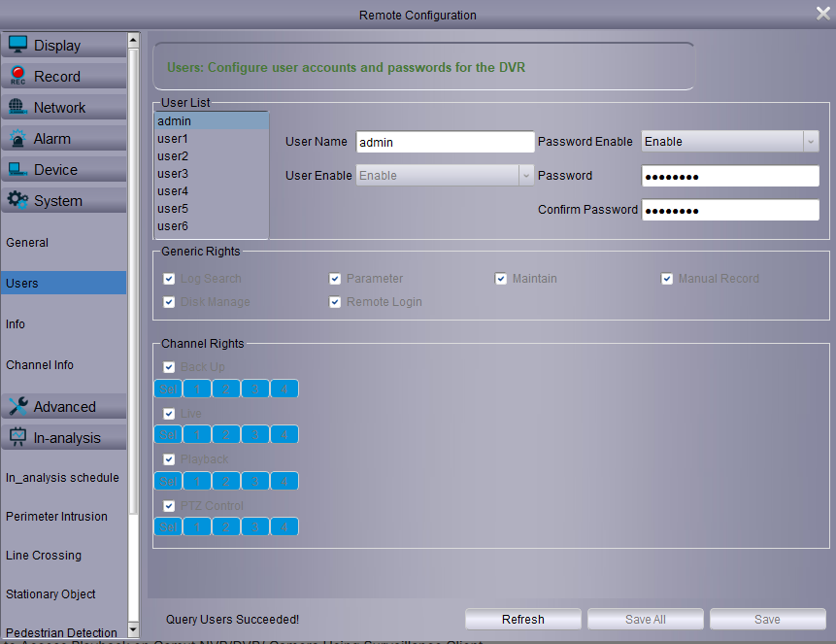Open the Channel Info page
This screenshot has width=836, height=644.
coord(40,365)
